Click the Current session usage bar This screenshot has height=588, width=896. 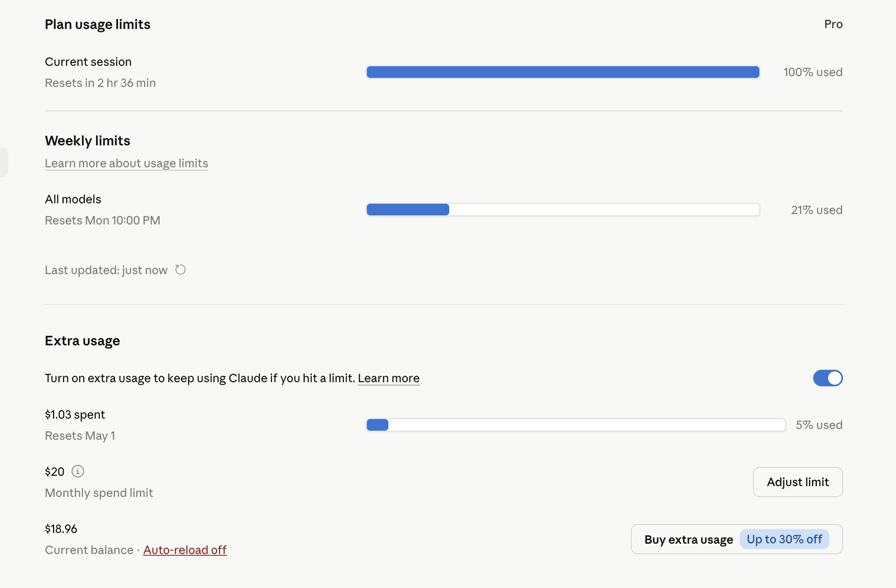coord(563,72)
